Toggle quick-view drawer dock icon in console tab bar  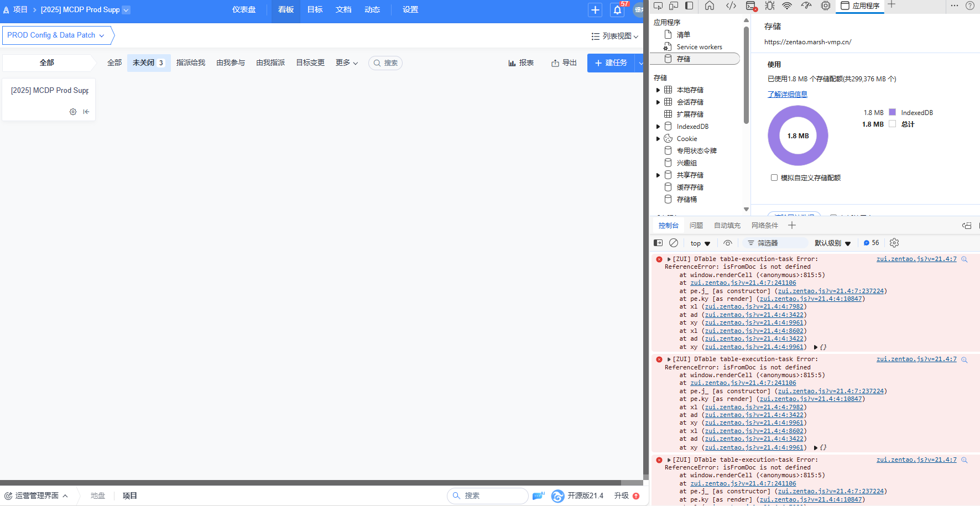coord(967,225)
